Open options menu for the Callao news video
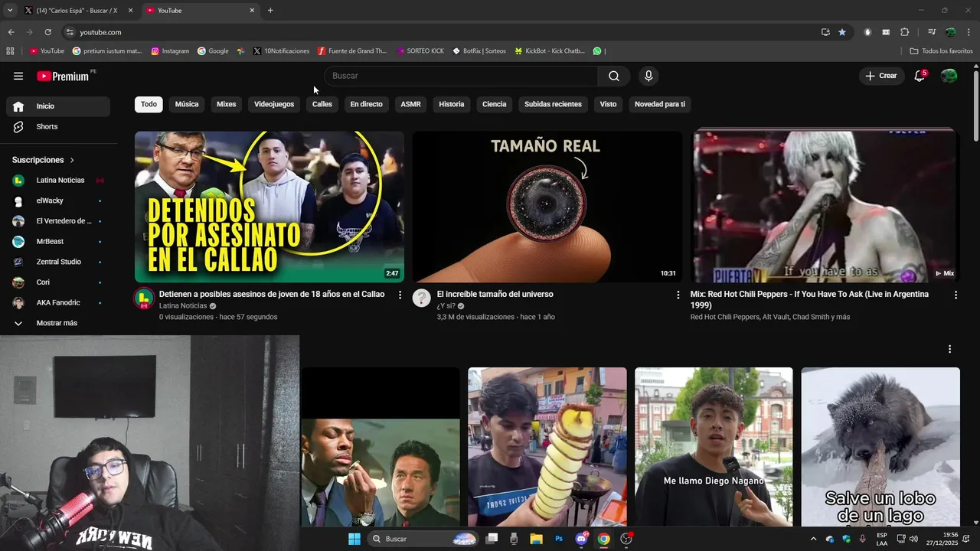Viewport: 980px width, 551px height. click(400, 295)
